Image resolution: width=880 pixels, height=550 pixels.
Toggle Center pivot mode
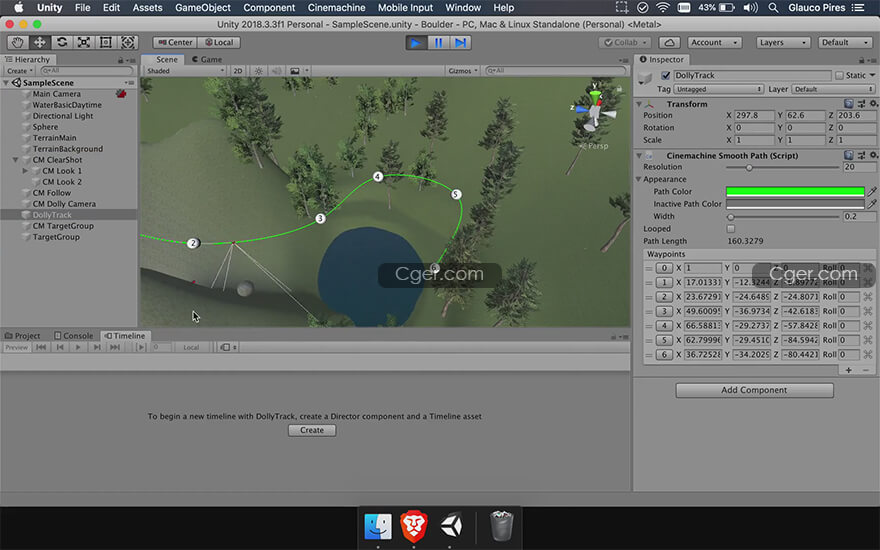(175, 43)
